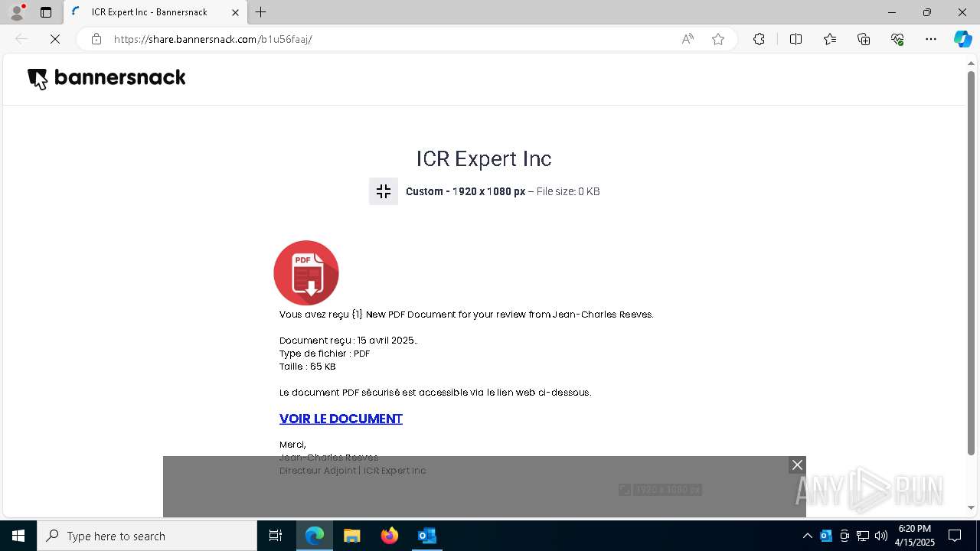Viewport: 980px width, 551px height.
Task: Go back to previous page
Action: tap(21, 39)
